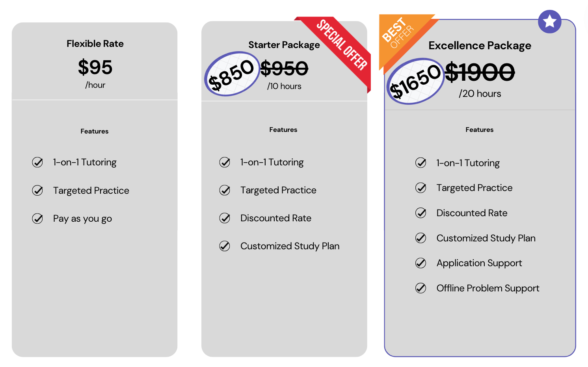
Task: Click the crossed-out $1900 price
Action: 480,72
